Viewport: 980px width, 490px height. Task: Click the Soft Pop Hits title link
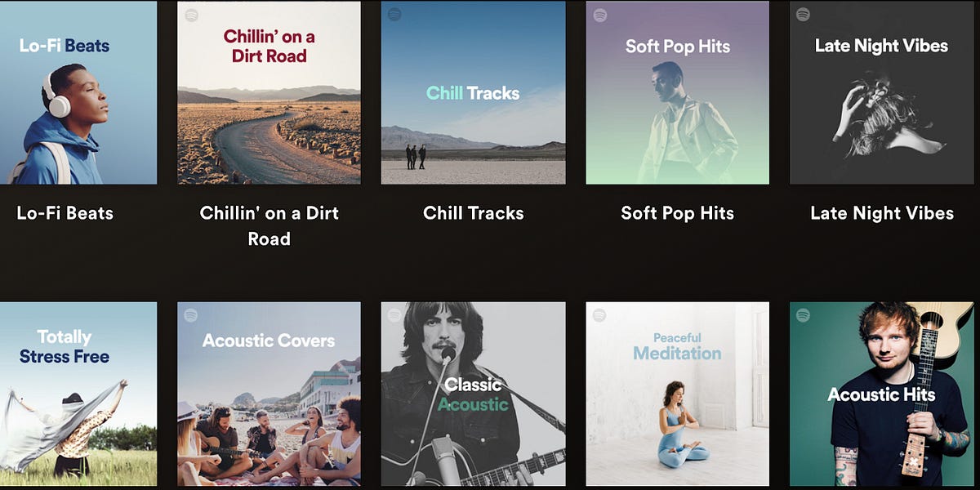point(677,213)
